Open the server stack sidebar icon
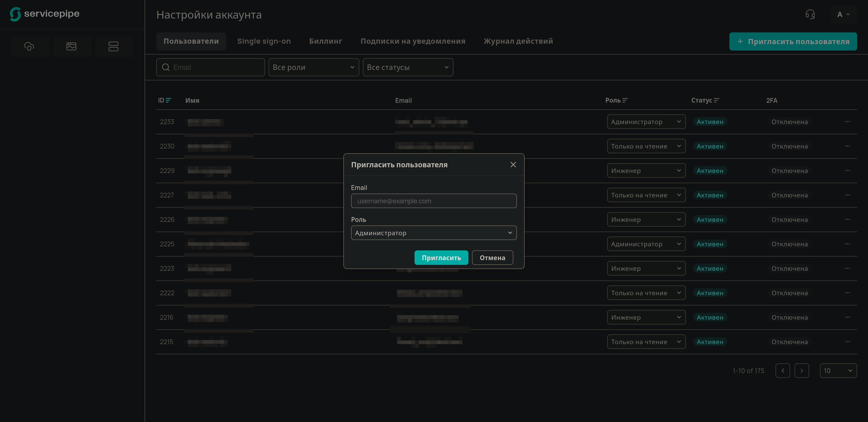The image size is (868, 422). point(113,46)
